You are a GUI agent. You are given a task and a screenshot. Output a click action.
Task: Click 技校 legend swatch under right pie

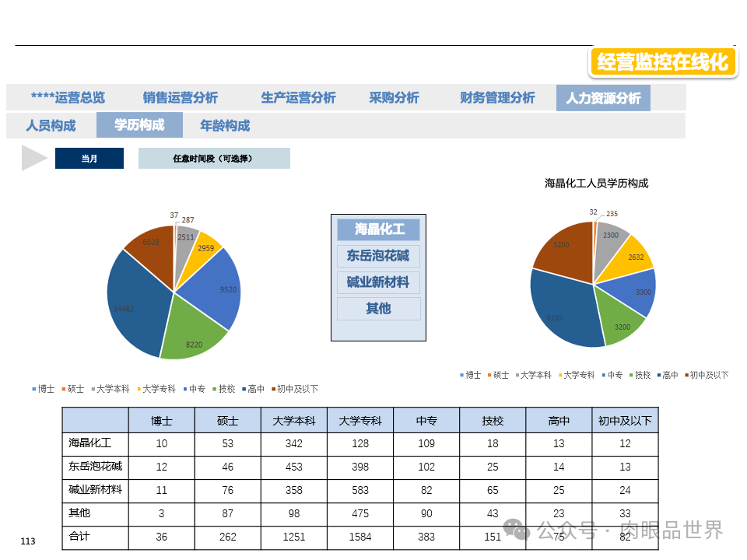click(631, 375)
